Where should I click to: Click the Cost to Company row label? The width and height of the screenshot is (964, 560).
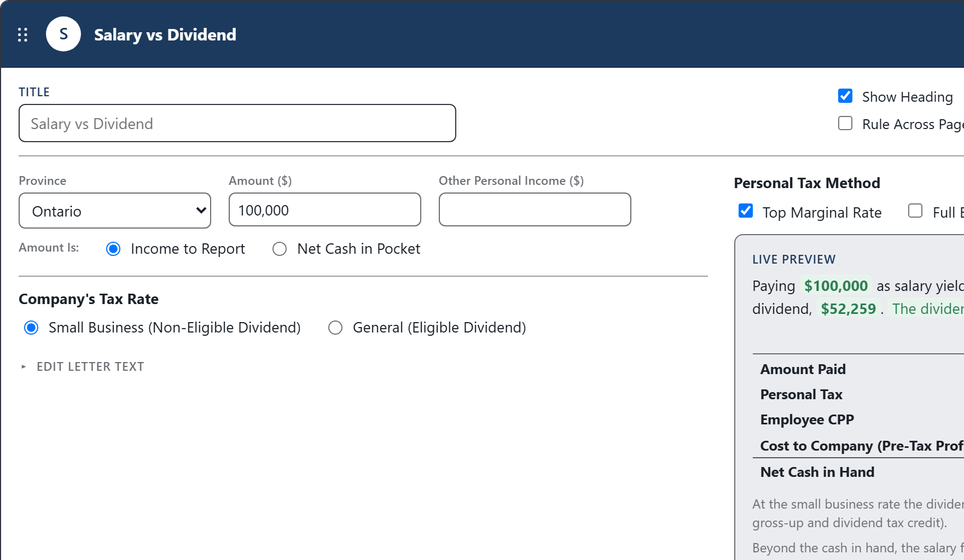point(862,446)
